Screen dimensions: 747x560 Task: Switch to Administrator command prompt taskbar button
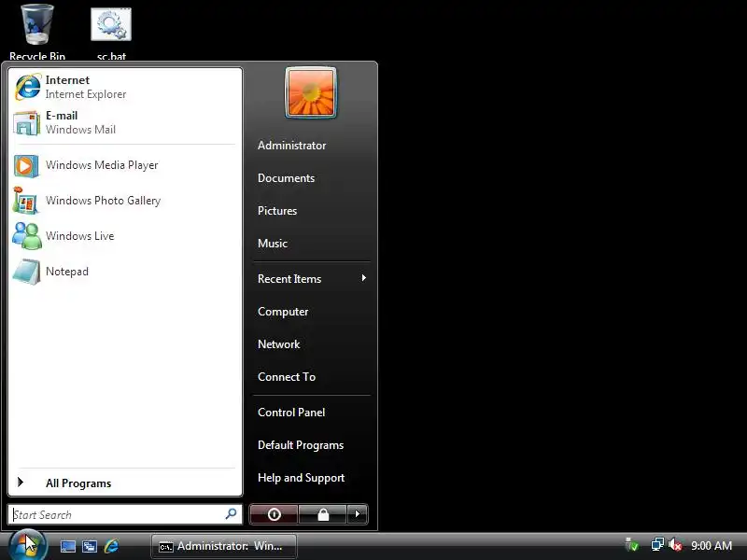[x=224, y=546]
